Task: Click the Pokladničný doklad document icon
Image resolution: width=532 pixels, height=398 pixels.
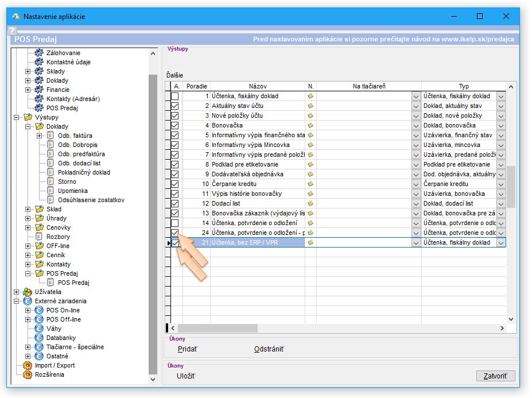Action: pos(50,172)
